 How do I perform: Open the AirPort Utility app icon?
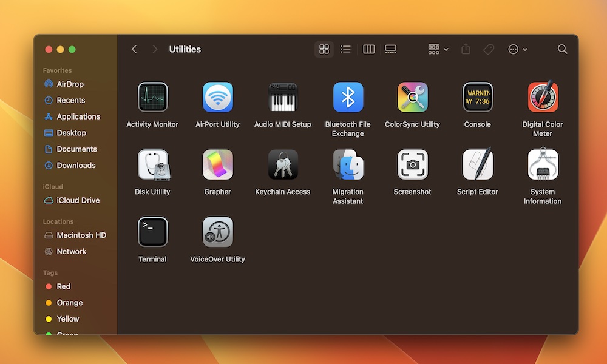point(217,96)
